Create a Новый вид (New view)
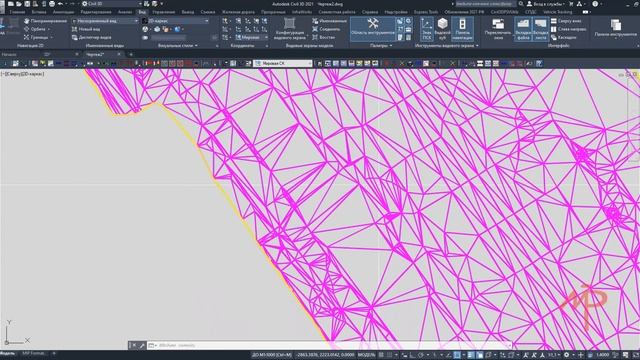 click(x=86, y=29)
